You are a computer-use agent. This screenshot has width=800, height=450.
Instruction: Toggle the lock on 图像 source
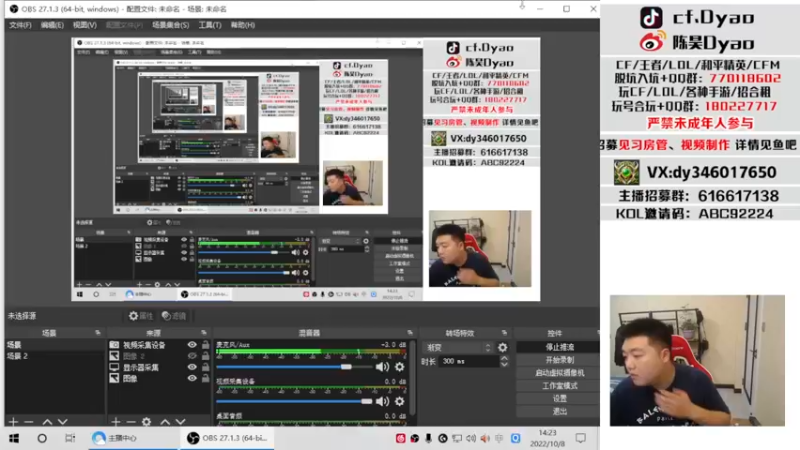tap(205, 379)
